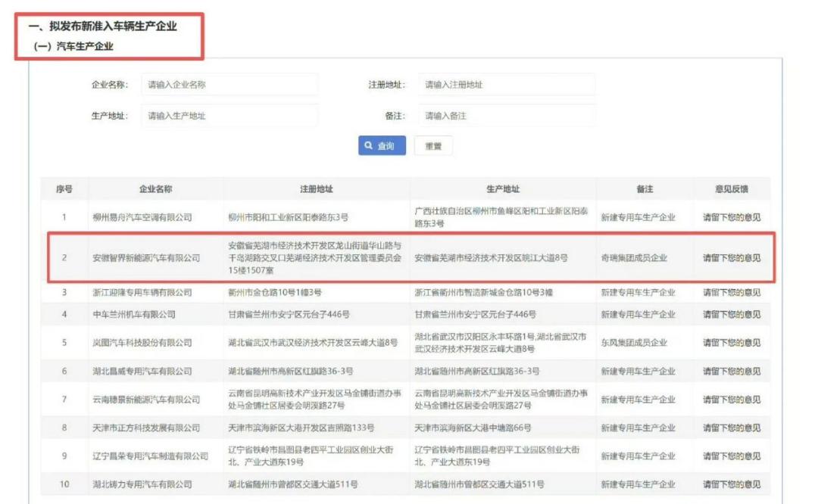Click 请留下您的意见 for 岚图汽车科技股份有限公司
Image resolution: width=818 pixels, height=504 pixels.
[x=732, y=342]
